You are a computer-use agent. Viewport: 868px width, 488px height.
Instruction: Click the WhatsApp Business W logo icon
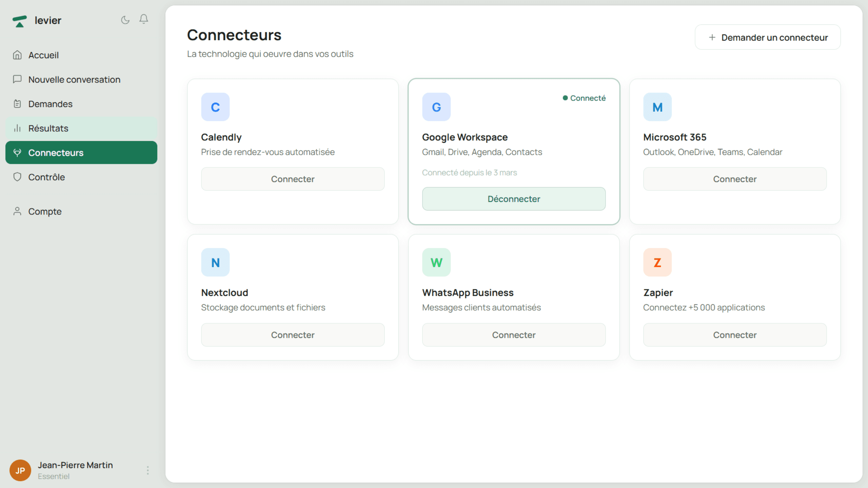pos(436,262)
